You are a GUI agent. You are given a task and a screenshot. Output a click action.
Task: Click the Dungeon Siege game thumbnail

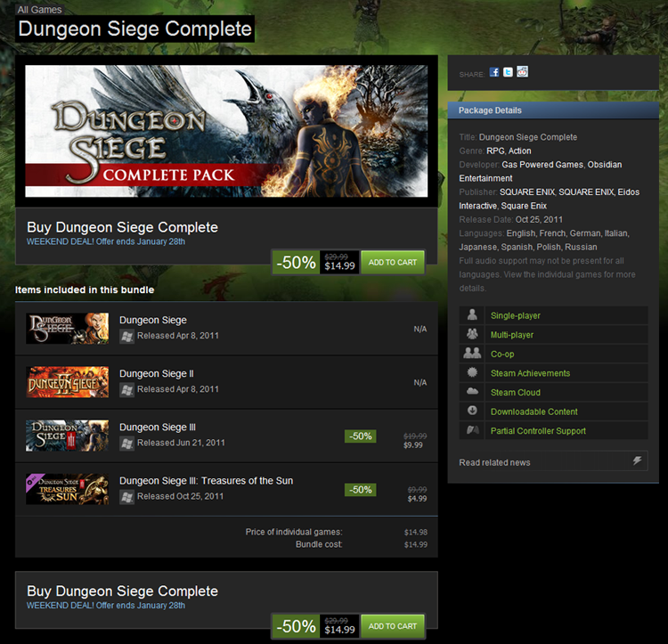67,329
